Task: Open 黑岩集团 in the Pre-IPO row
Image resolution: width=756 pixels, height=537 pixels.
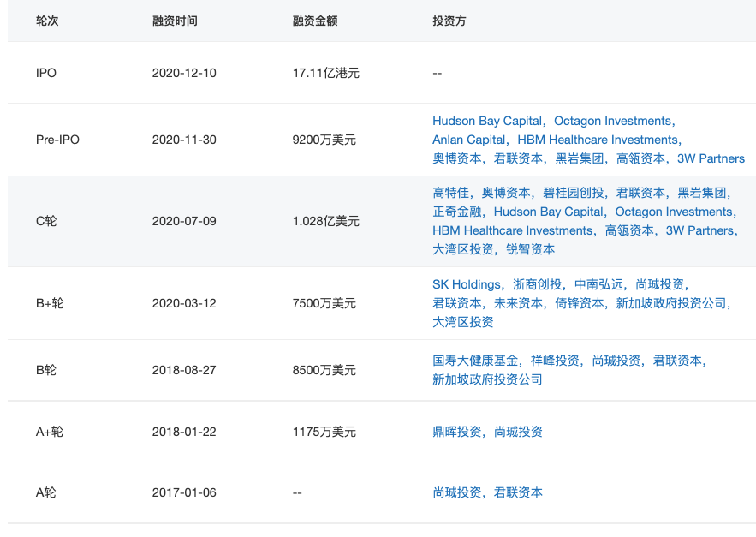Action: pyautogui.click(x=579, y=158)
